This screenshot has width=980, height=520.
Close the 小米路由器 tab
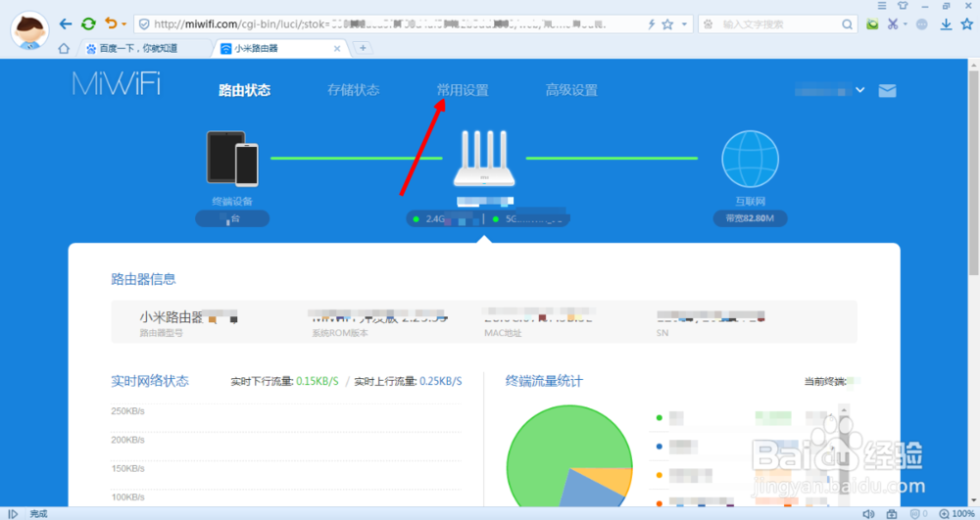click(337, 48)
